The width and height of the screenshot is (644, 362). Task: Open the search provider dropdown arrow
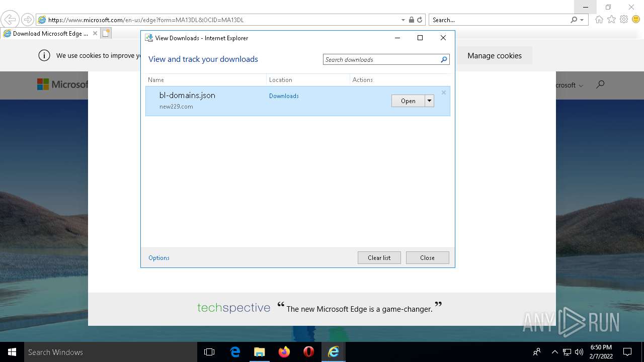tap(582, 20)
